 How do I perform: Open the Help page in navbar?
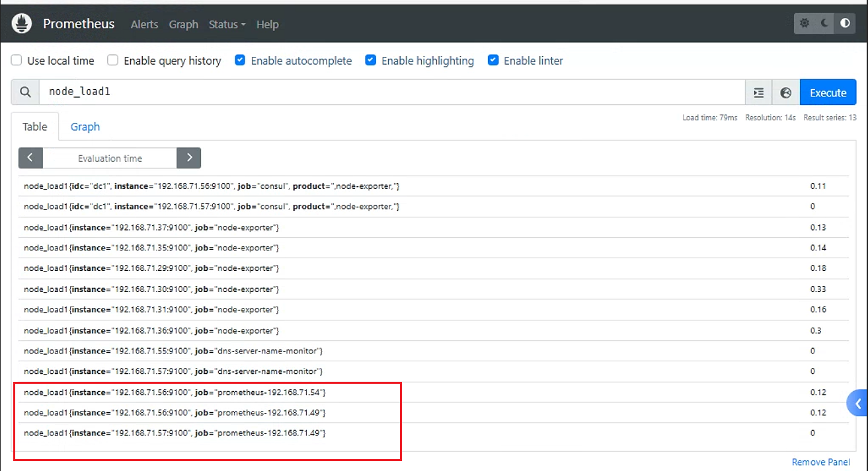[x=268, y=24]
